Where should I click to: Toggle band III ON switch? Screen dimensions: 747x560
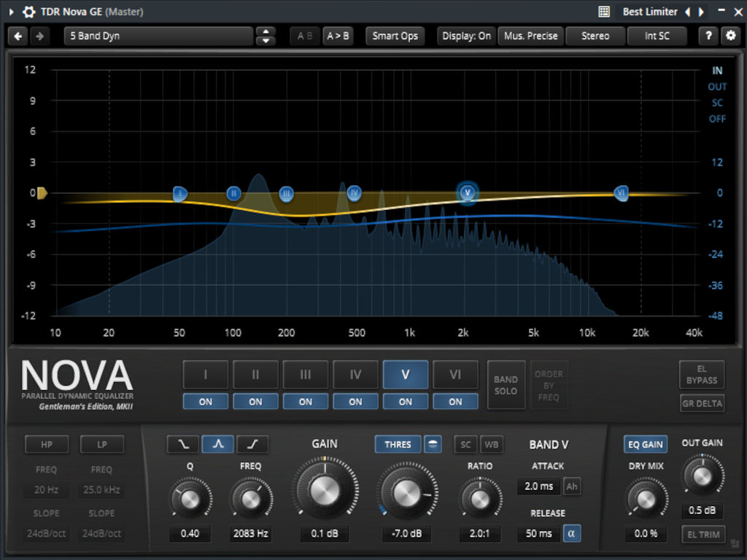[x=306, y=402]
